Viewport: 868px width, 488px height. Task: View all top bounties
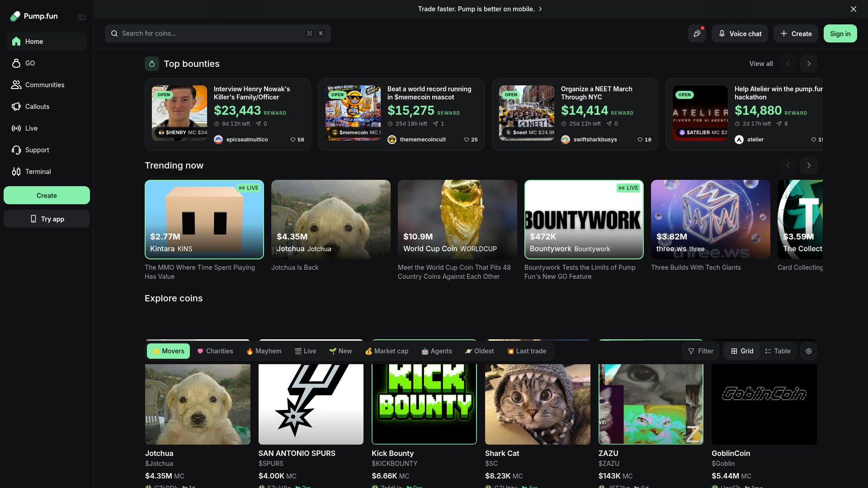(x=761, y=64)
